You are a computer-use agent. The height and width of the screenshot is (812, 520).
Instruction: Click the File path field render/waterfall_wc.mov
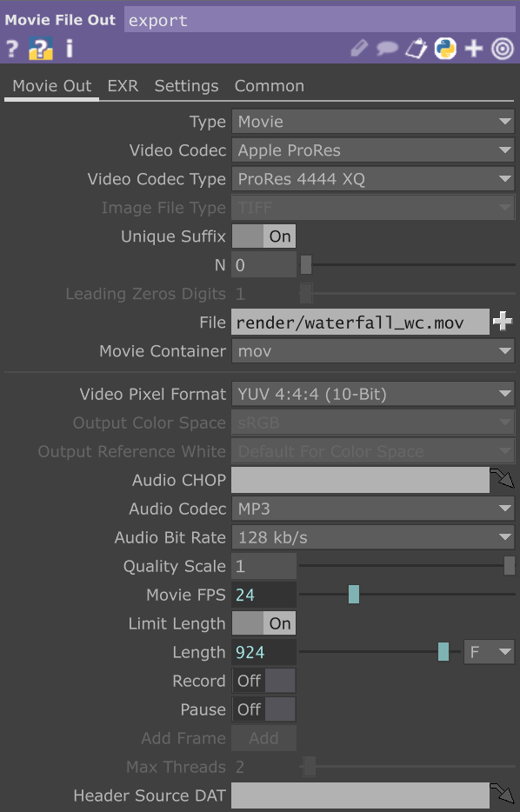point(360,323)
